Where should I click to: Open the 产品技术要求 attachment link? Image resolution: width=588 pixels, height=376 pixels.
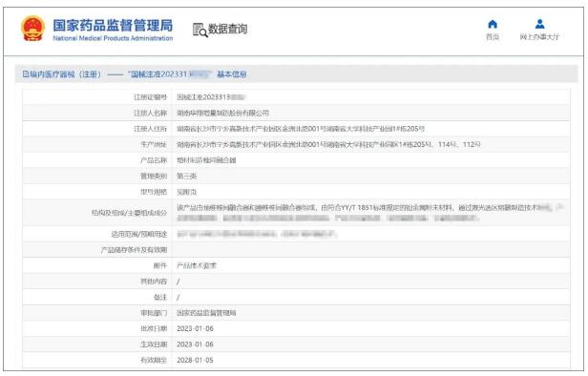tap(197, 266)
